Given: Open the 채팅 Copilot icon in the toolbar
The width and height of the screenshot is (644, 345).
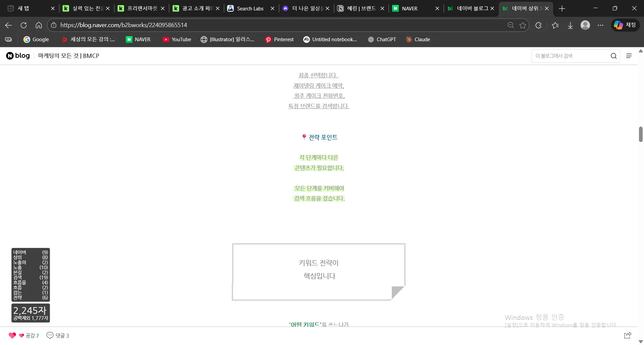Looking at the screenshot, I should 625,25.
